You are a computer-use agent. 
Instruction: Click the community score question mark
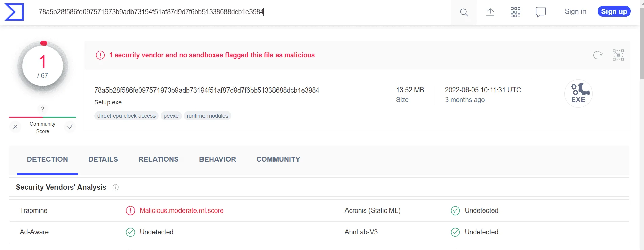point(43,109)
